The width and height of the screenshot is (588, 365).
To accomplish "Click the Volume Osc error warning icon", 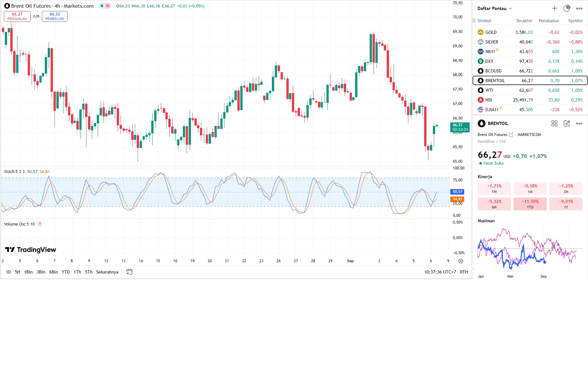I will (x=40, y=224).
